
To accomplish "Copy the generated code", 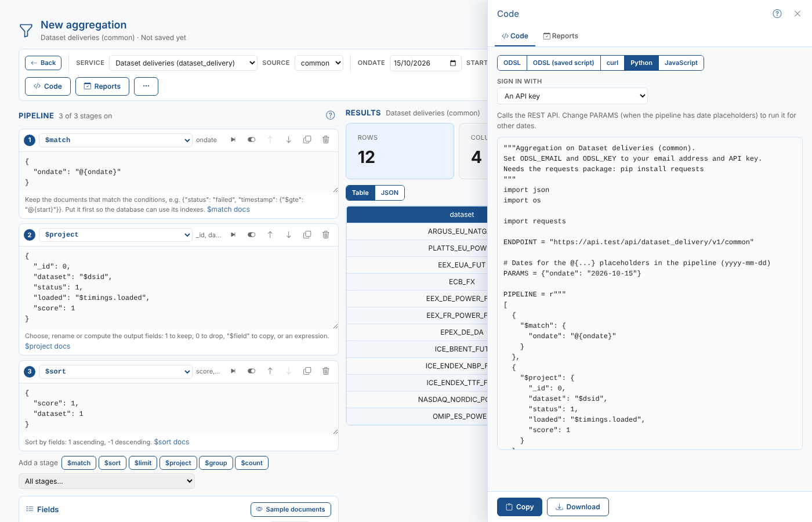I will [x=520, y=507].
